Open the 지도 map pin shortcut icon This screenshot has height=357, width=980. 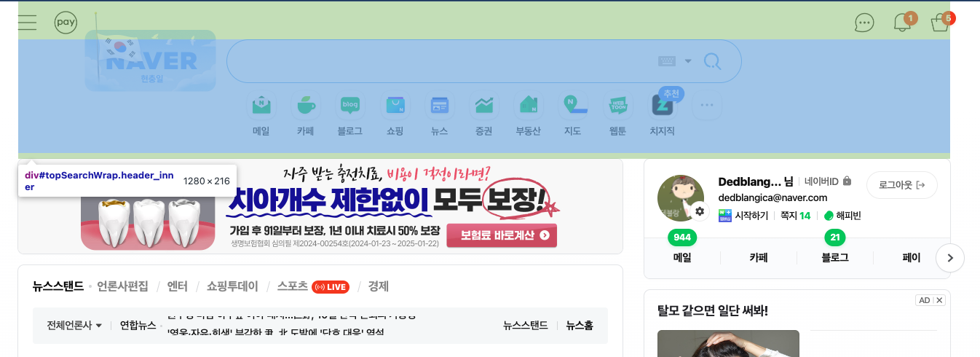click(x=573, y=106)
